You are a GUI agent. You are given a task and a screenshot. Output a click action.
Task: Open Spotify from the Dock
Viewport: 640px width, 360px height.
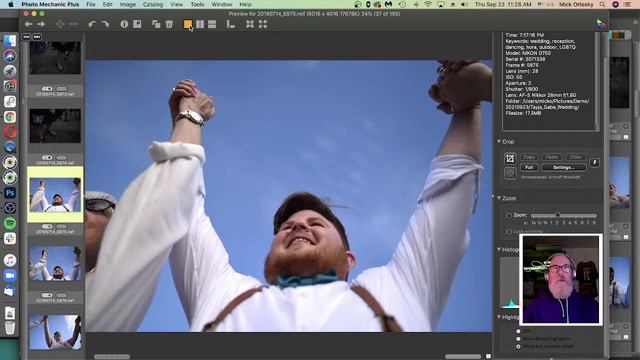pyautogui.click(x=10, y=223)
